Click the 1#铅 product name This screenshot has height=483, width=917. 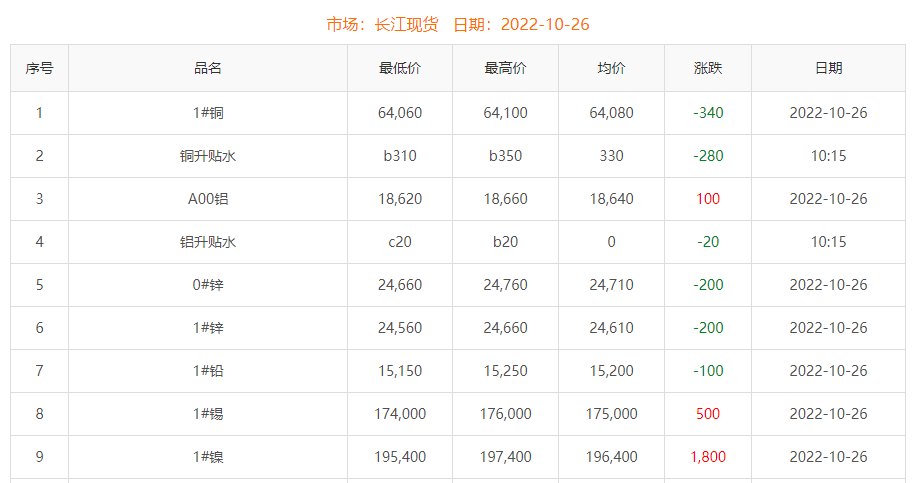tap(208, 371)
